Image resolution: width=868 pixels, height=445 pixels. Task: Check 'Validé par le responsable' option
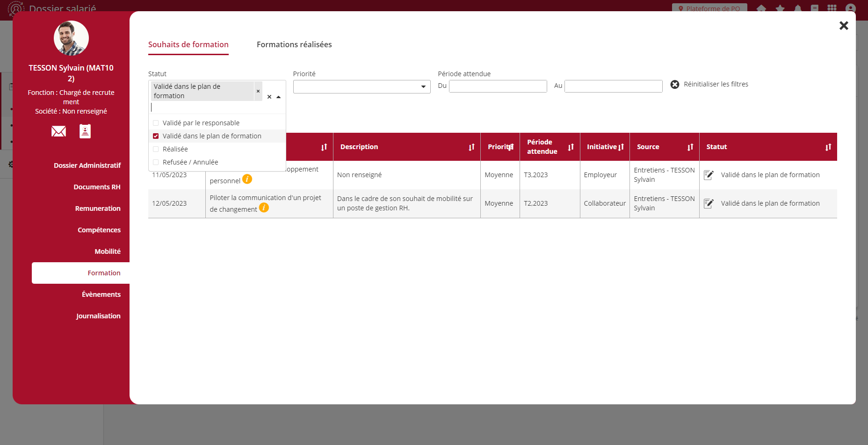156,123
